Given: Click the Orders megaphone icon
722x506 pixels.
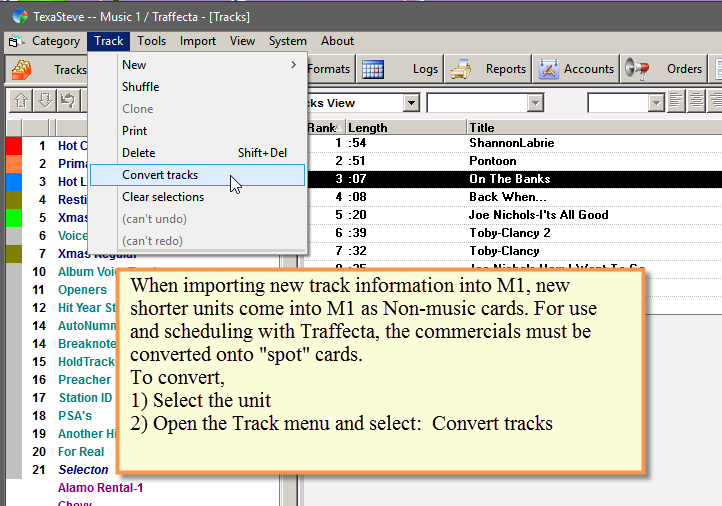Looking at the screenshot, I should pos(637,69).
